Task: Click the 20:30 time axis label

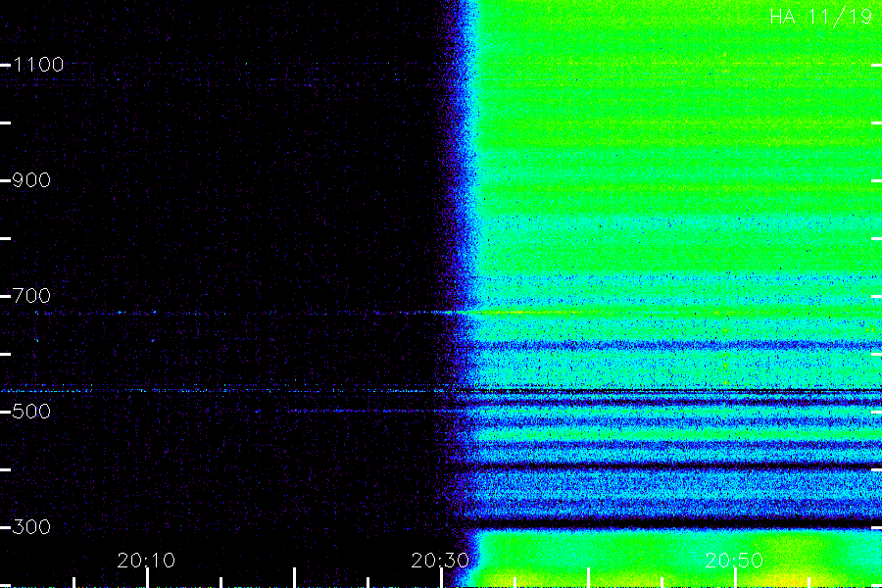Action: tap(440, 561)
